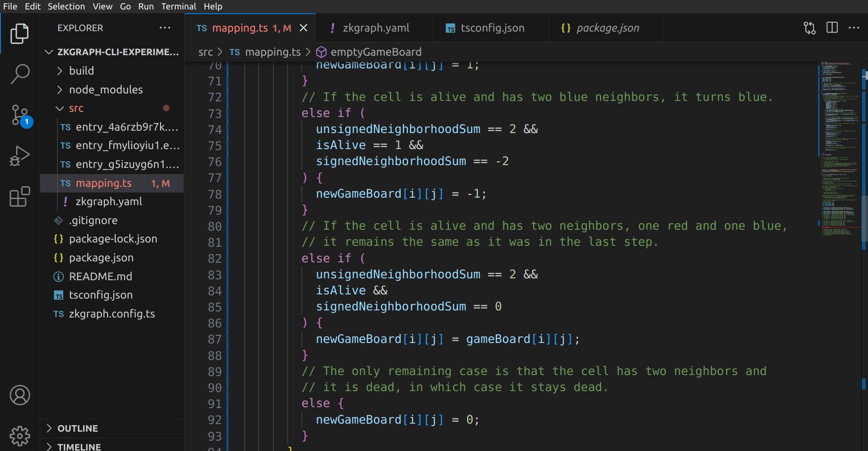Open the Terminal menu

(179, 6)
